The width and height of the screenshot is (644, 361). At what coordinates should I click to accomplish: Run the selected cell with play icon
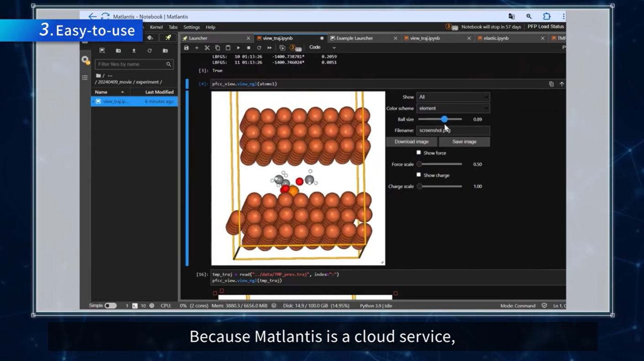click(x=238, y=48)
